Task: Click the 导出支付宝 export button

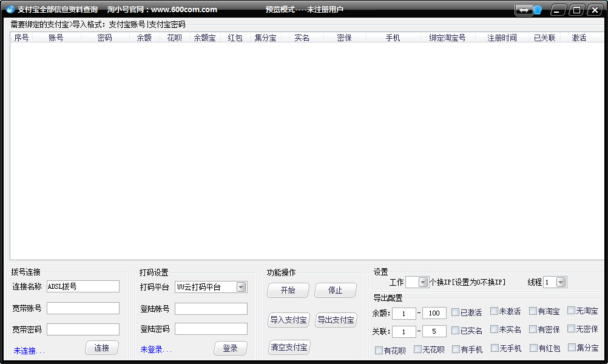Action: click(x=336, y=320)
